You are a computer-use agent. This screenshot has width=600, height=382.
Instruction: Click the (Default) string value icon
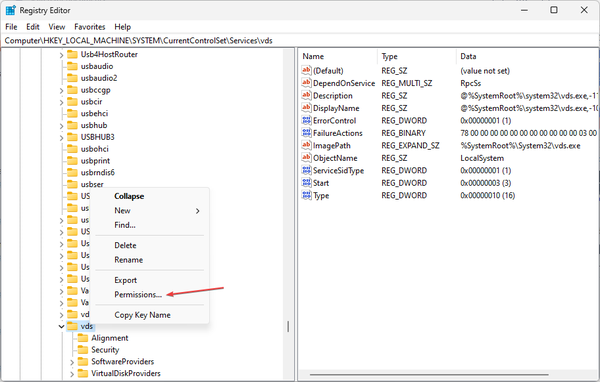pyautogui.click(x=306, y=70)
